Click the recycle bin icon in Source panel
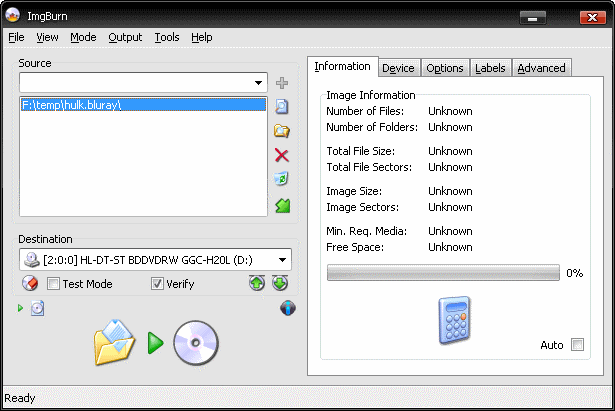 [x=282, y=180]
